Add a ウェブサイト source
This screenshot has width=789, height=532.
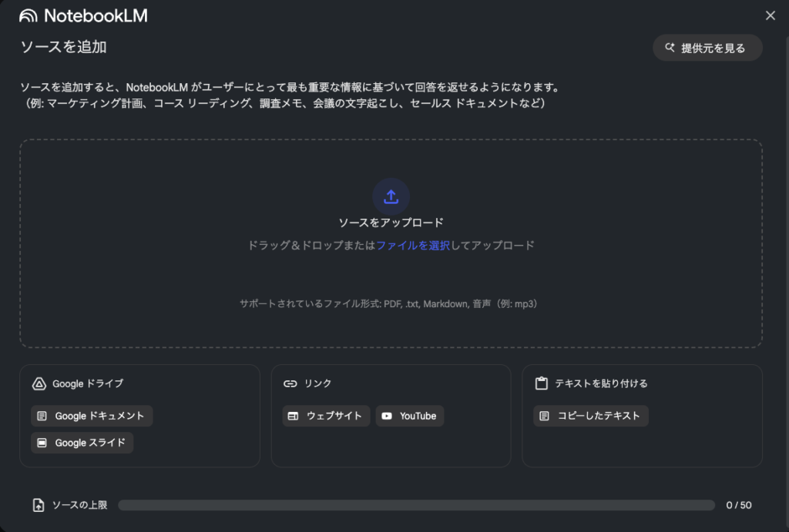[x=326, y=416]
